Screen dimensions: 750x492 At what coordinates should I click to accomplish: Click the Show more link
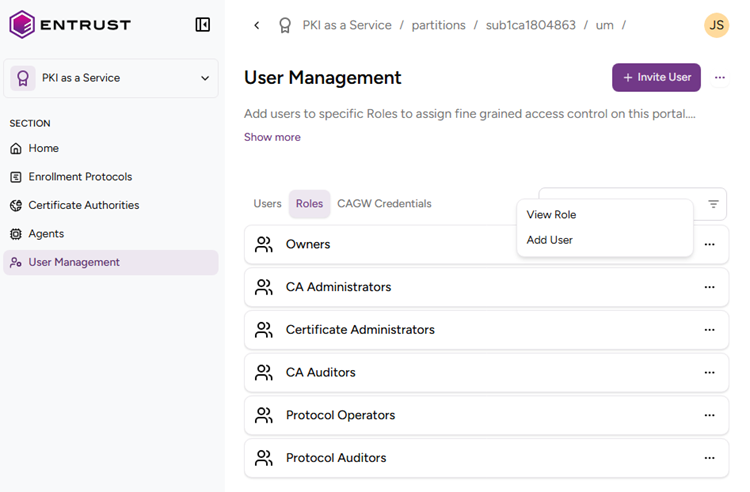point(272,137)
